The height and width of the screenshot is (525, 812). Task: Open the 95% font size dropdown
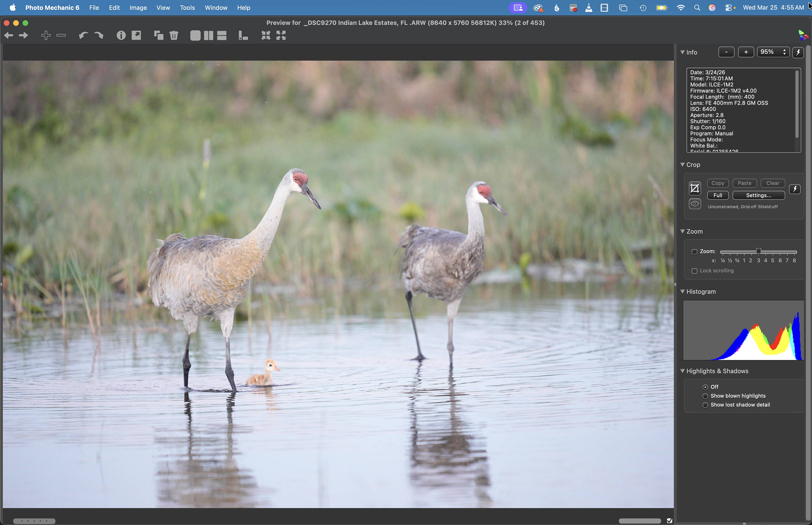pos(773,52)
